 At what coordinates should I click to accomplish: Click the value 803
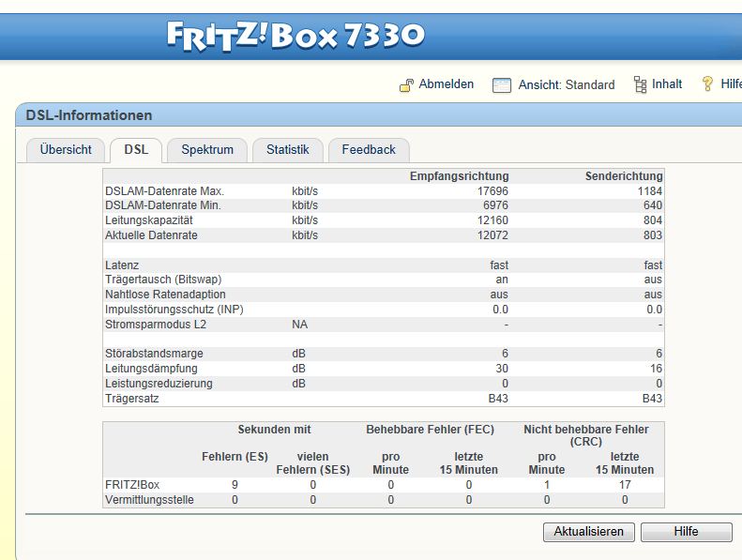coord(653,235)
